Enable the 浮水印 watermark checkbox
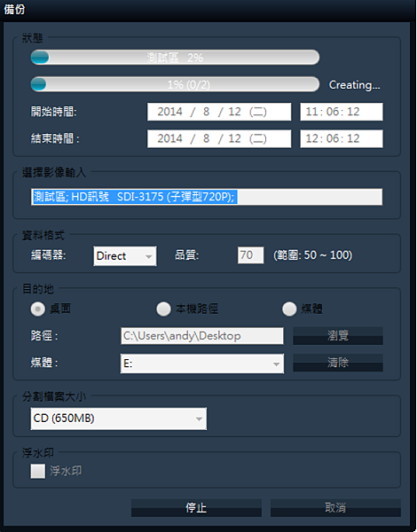The height and width of the screenshot is (532, 417). click(x=37, y=472)
